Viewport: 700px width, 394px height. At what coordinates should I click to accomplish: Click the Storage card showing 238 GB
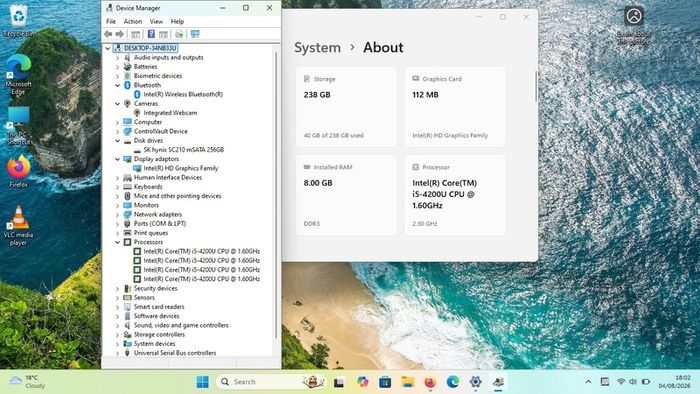coord(346,107)
